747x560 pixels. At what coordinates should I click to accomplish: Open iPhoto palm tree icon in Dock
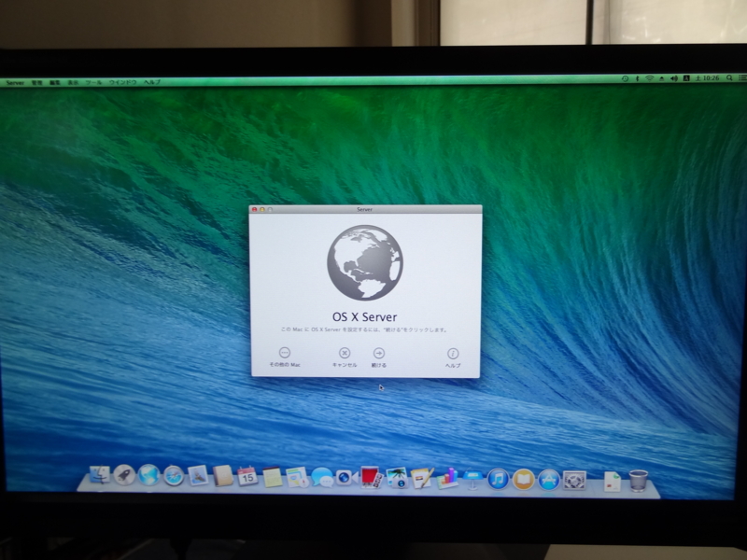397,478
